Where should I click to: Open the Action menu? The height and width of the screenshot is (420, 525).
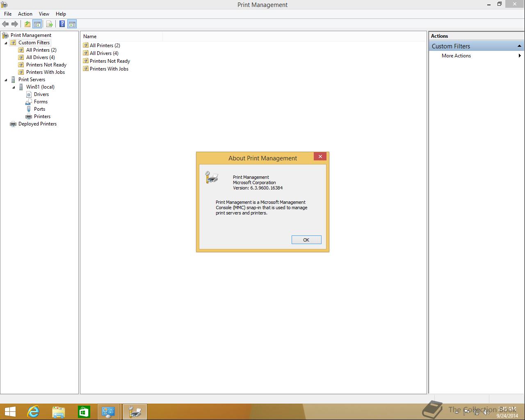(25, 14)
